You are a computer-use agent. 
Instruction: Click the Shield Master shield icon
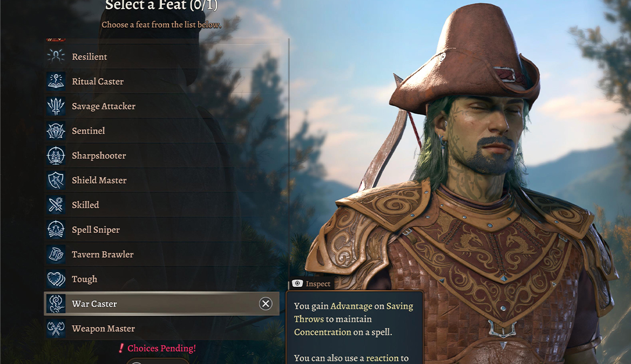[x=56, y=180]
